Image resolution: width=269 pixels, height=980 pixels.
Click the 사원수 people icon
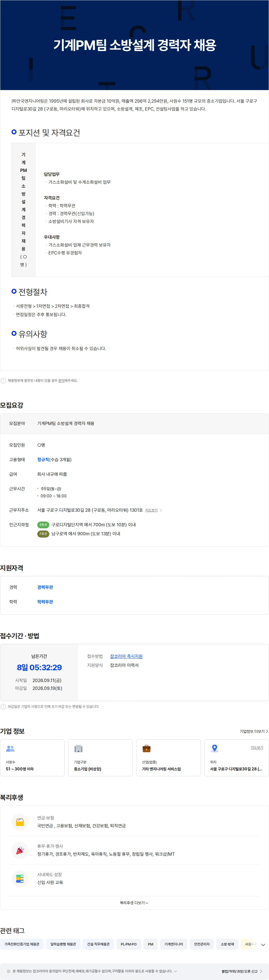pos(10,749)
